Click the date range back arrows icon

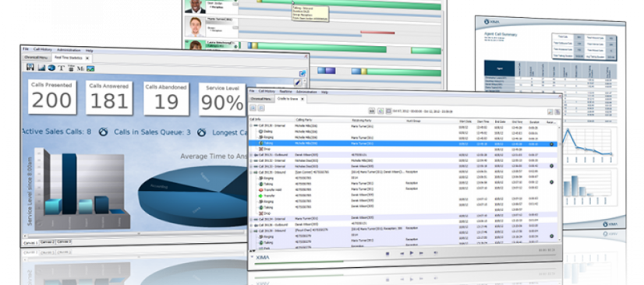(x=372, y=111)
